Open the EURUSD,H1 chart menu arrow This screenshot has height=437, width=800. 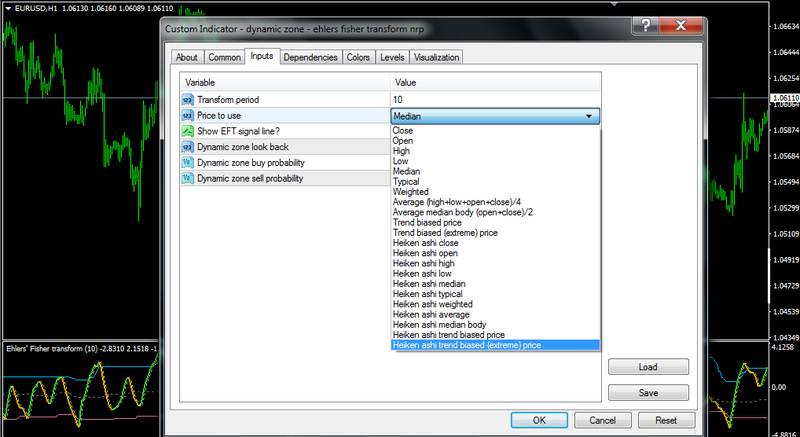pyautogui.click(x=8, y=9)
